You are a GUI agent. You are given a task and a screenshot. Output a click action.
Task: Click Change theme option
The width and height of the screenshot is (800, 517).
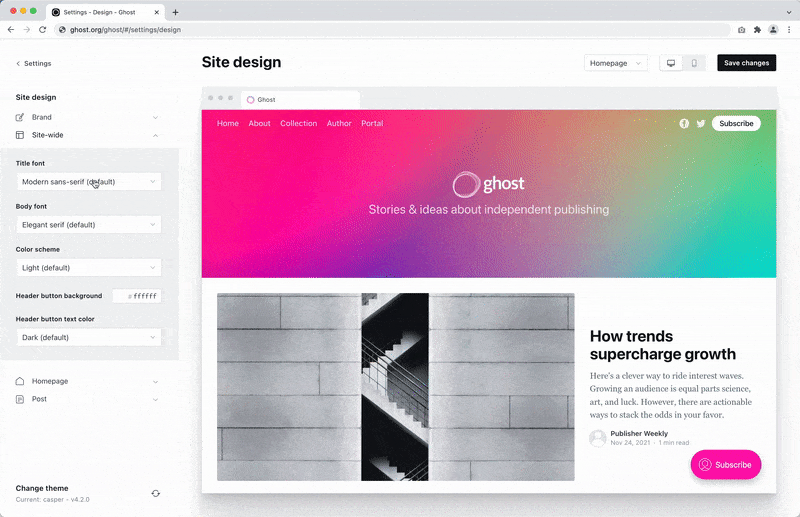pyautogui.click(x=42, y=488)
